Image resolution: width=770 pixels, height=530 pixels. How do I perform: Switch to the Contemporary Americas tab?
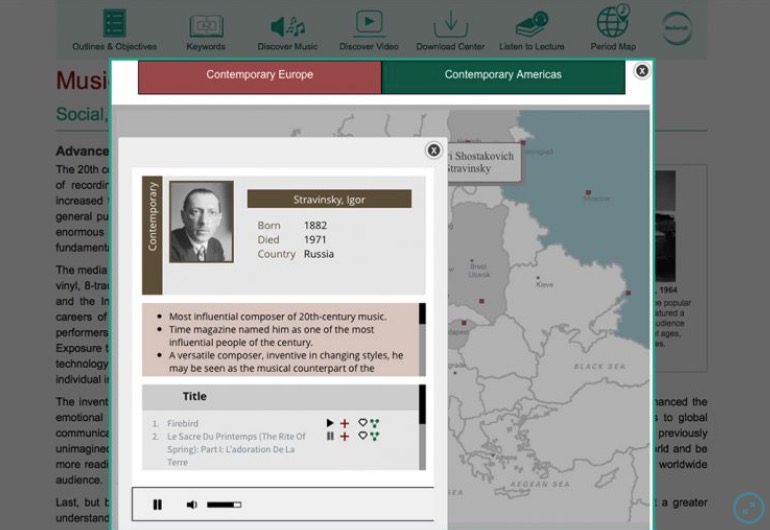pos(503,75)
